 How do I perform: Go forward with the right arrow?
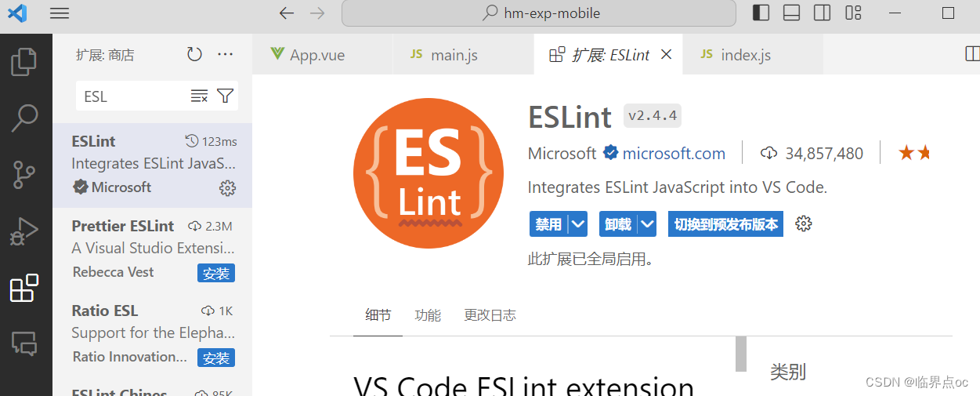coord(317,13)
